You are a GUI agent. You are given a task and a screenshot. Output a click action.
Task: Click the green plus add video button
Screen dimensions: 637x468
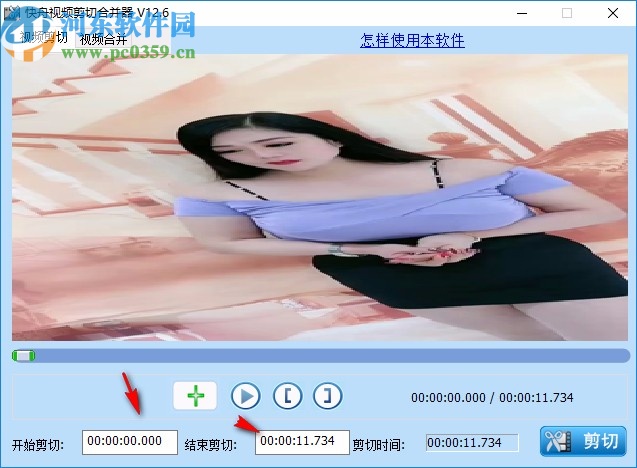(195, 395)
